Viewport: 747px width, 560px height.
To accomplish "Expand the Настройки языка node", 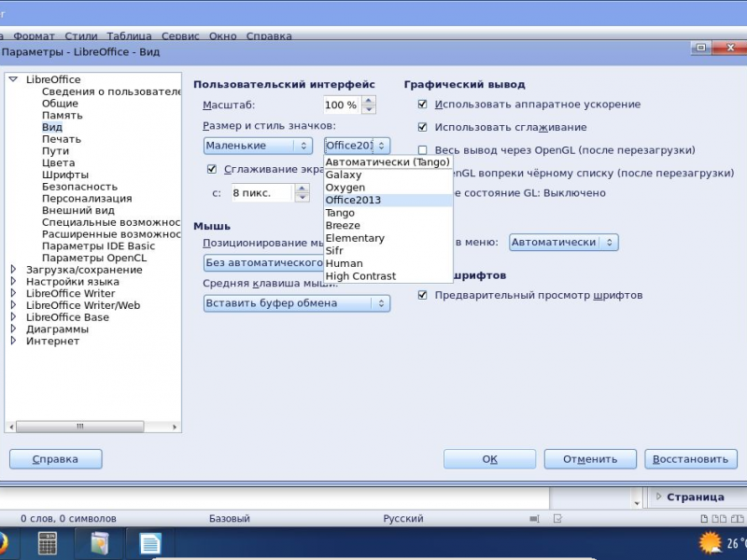I will coord(13,282).
